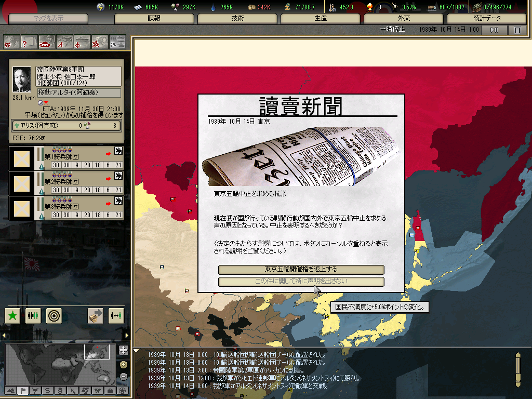Select the 第3騎兵師団 division row

point(66,209)
